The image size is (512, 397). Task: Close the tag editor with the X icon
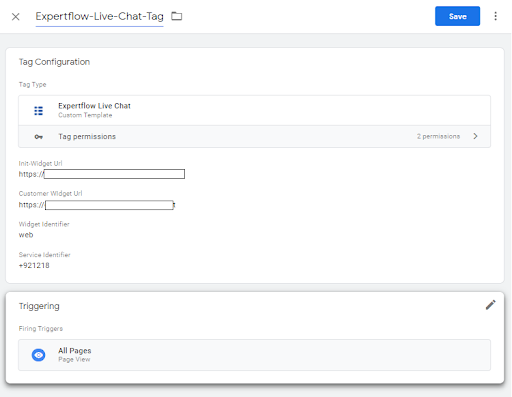[15, 17]
